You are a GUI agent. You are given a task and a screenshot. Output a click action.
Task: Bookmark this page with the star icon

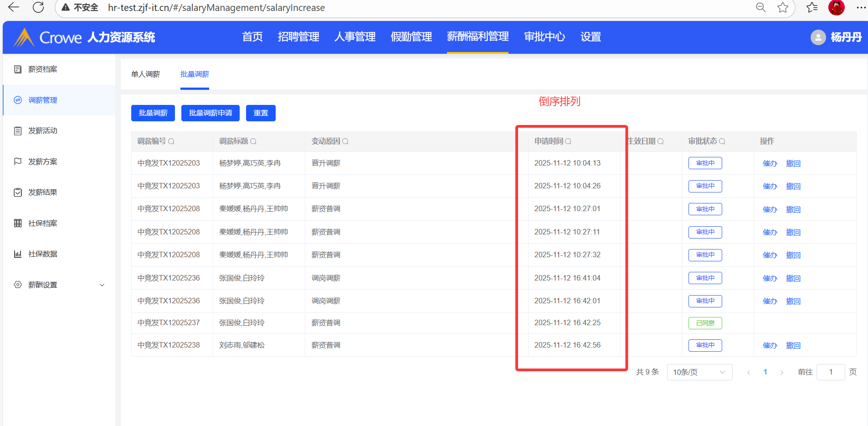click(x=783, y=7)
